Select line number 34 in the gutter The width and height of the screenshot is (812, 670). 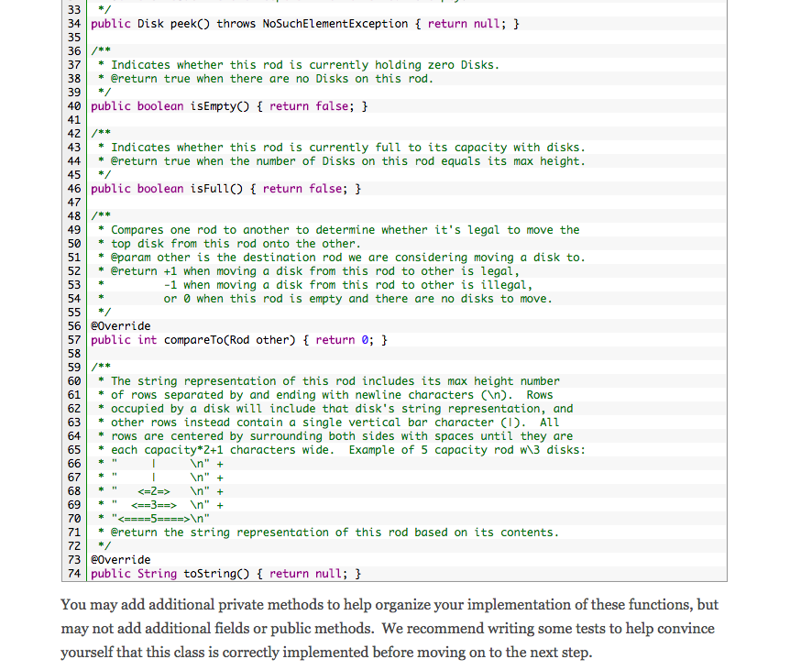[x=72, y=23]
